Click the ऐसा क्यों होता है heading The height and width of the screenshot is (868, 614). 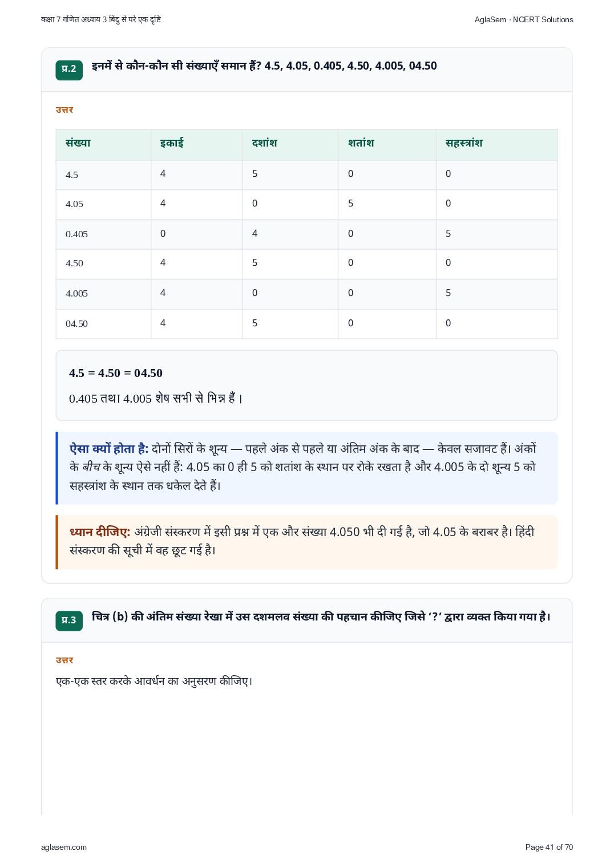pyautogui.click(x=109, y=449)
